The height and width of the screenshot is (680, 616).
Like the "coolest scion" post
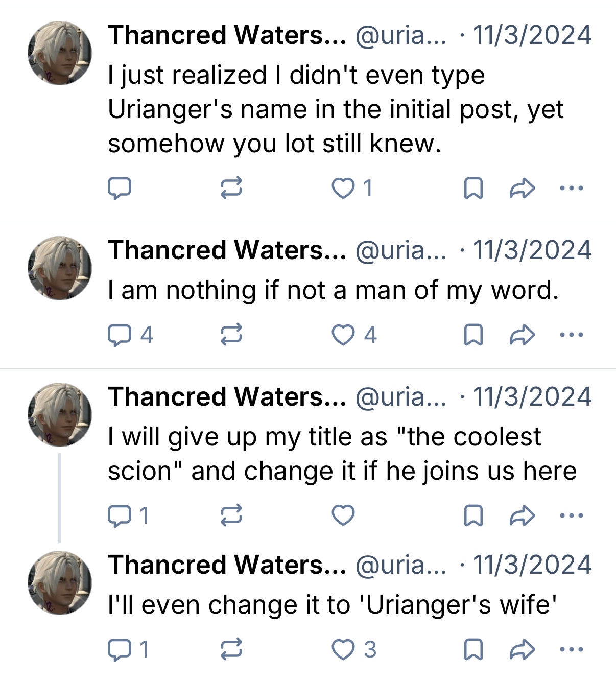click(343, 515)
